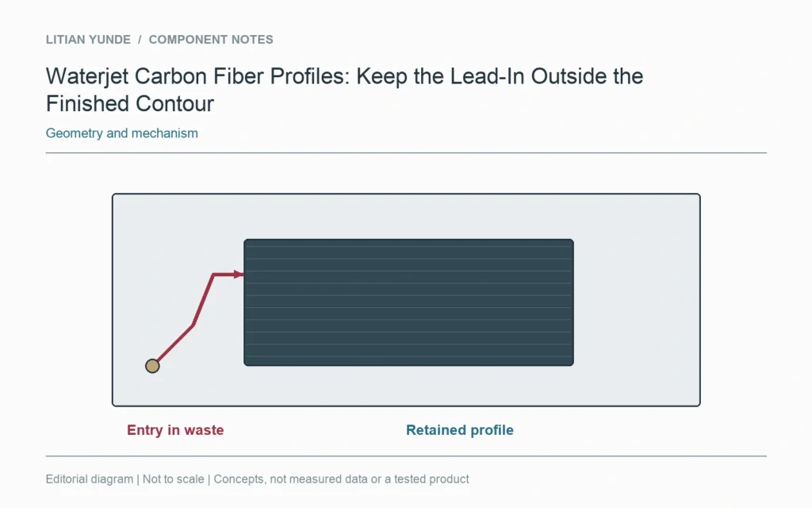Select the steep middle lead-in path segment

pyautogui.click(x=203, y=299)
